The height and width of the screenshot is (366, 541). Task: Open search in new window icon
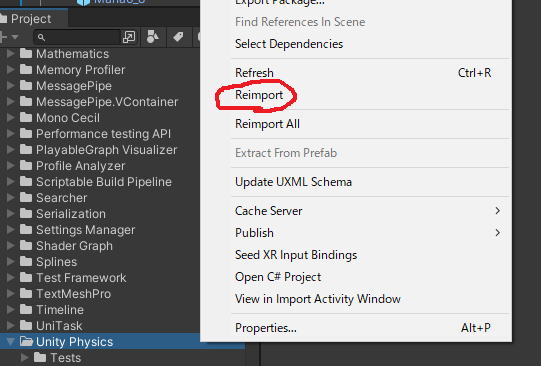(x=129, y=37)
